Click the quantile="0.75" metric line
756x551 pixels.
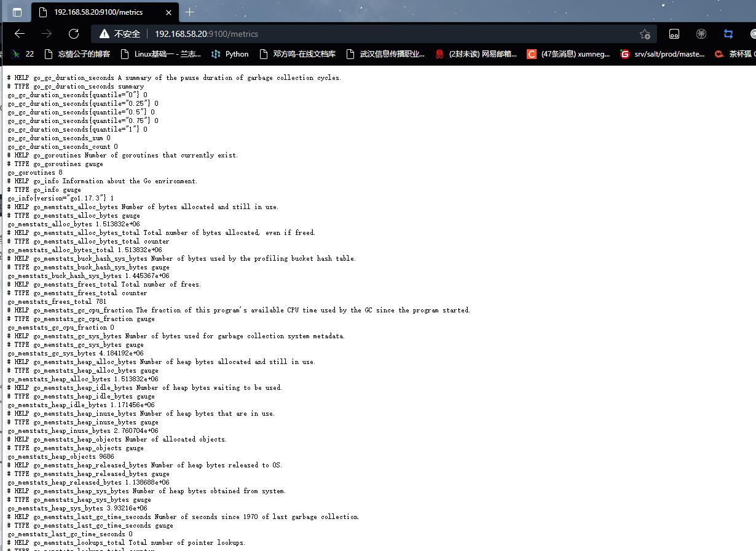pyautogui.click(x=83, y=121)
